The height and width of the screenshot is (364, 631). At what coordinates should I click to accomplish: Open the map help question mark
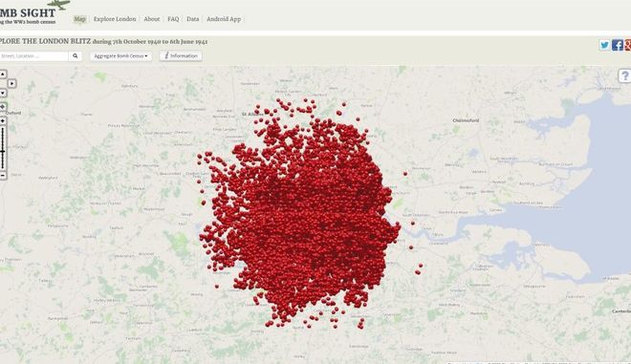click(x=625, y=75)
